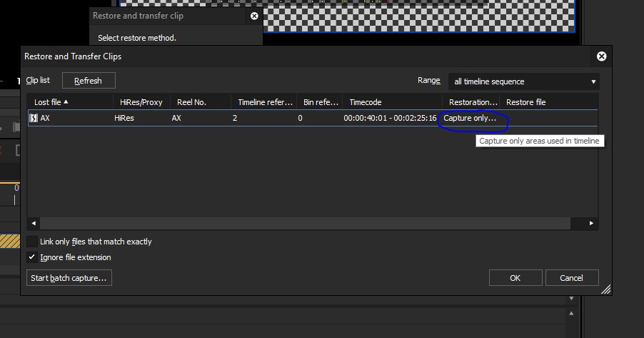Enable Link only files that match exactly
The image size is (644, 338).
(x=32, y=242)
